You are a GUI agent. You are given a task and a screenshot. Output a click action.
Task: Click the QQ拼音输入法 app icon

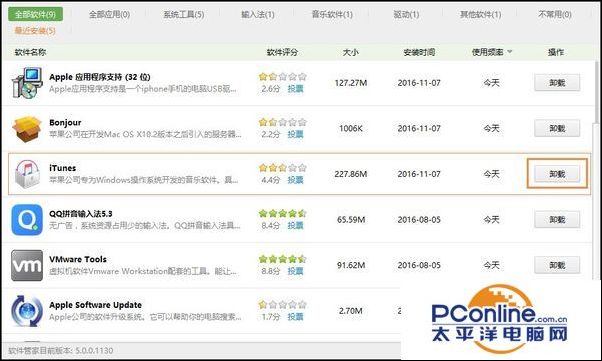tap(27, 220)
